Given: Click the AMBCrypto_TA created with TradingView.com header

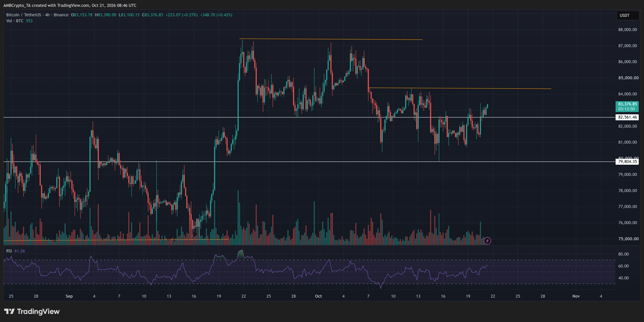Looking at the screenshot, I should (70, 5).
